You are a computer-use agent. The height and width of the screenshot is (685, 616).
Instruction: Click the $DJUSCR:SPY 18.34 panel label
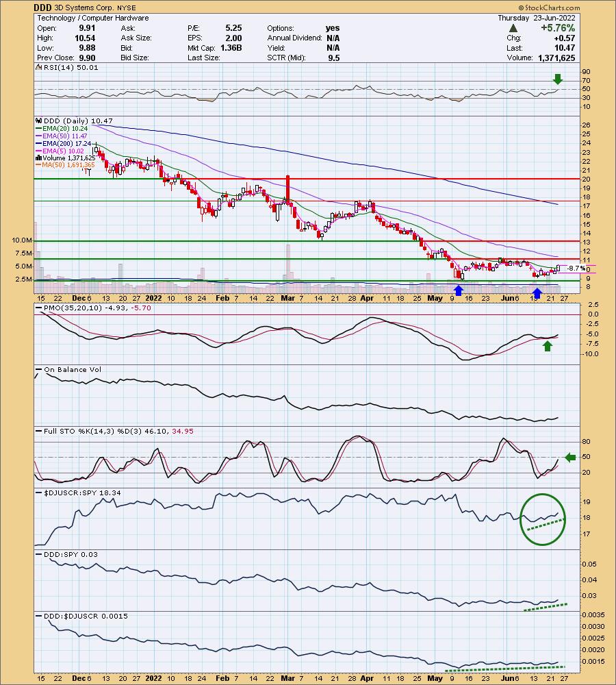coord(82,493)
